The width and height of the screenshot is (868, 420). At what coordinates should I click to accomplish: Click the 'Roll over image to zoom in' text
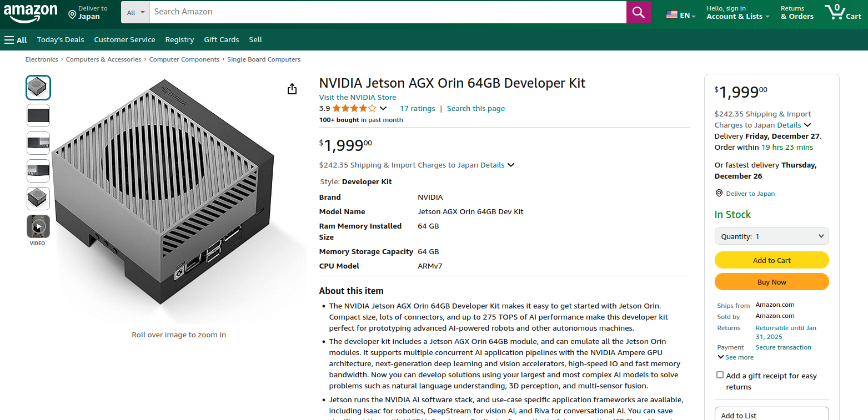[x=179, y=335]
